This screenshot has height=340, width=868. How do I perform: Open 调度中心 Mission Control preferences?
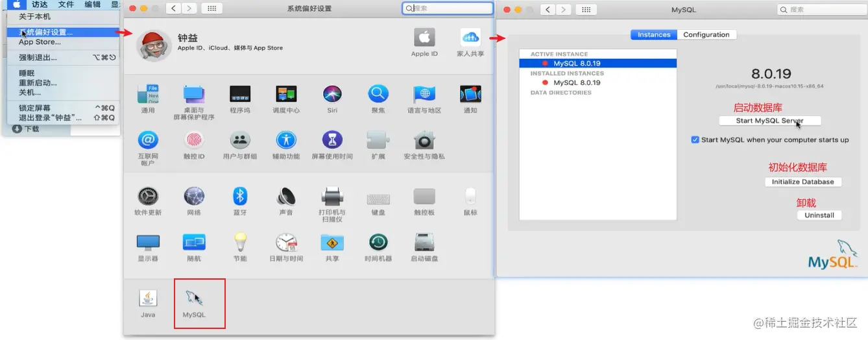(286, 95)
